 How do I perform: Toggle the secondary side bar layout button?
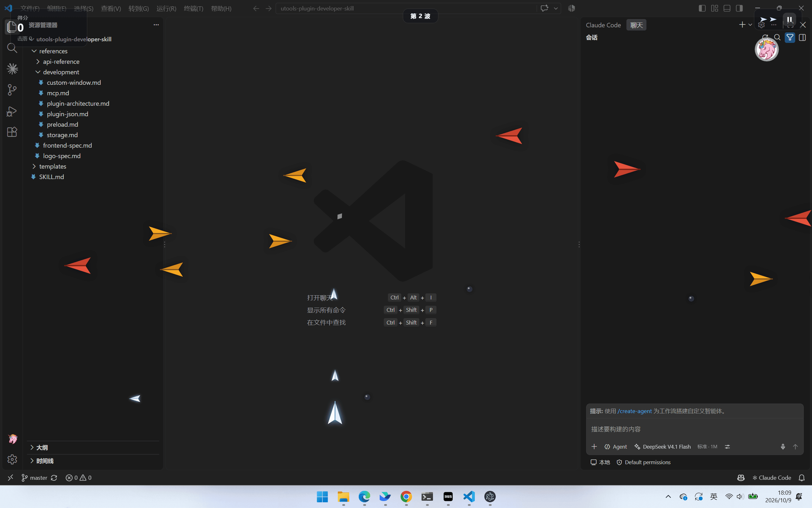[x=739, y=8]
